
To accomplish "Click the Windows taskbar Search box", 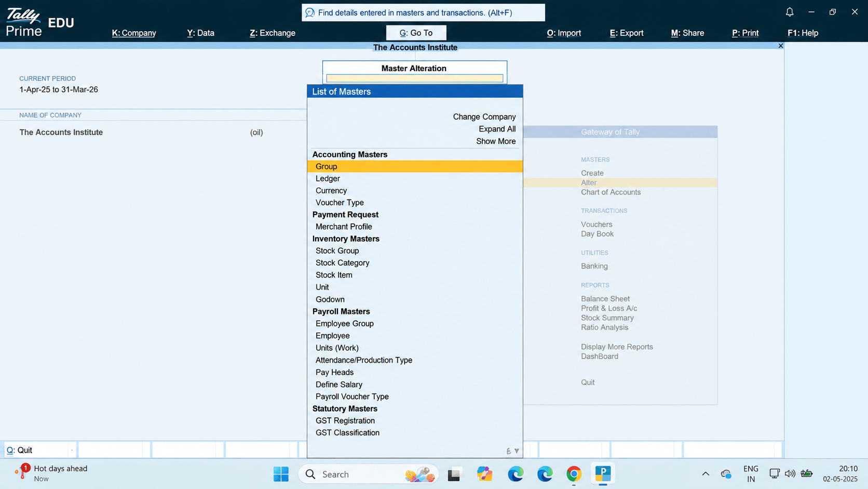I will (369, 474).
